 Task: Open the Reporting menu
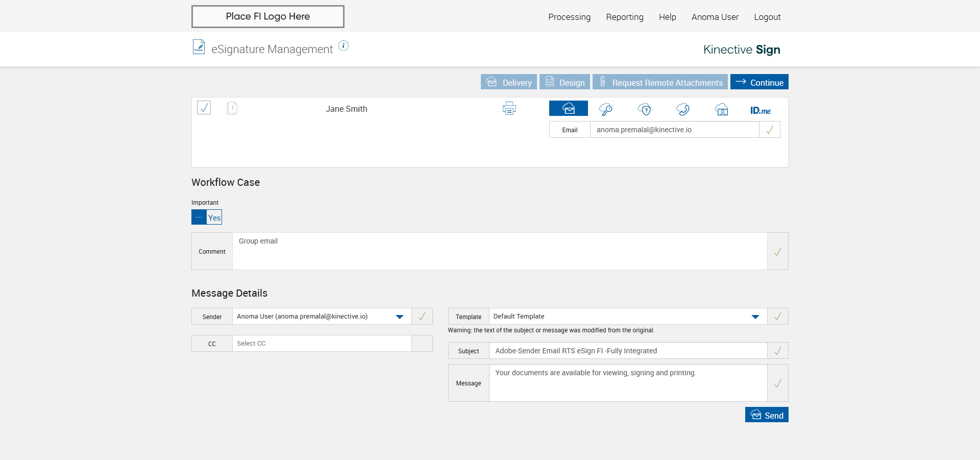pos(624,17)
